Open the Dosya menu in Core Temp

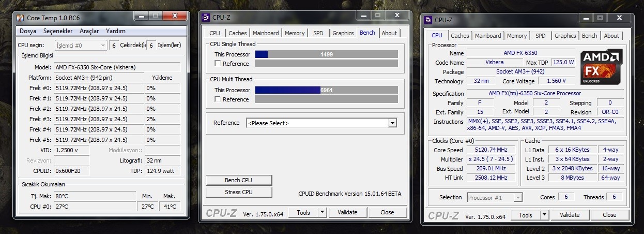(27, 31)
